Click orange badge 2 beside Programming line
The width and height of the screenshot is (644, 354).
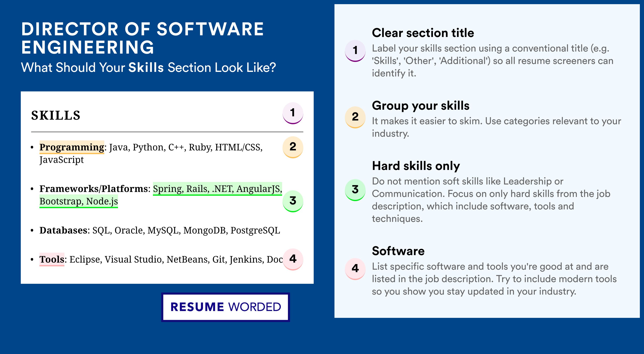(293, 147)
